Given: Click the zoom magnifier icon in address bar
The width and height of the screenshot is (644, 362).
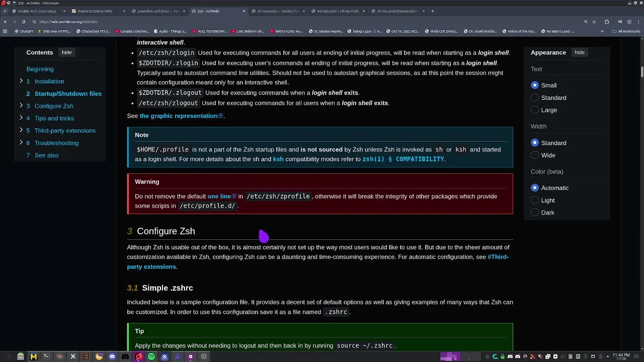Looking at the screenshot, I should tap(586, 22).
